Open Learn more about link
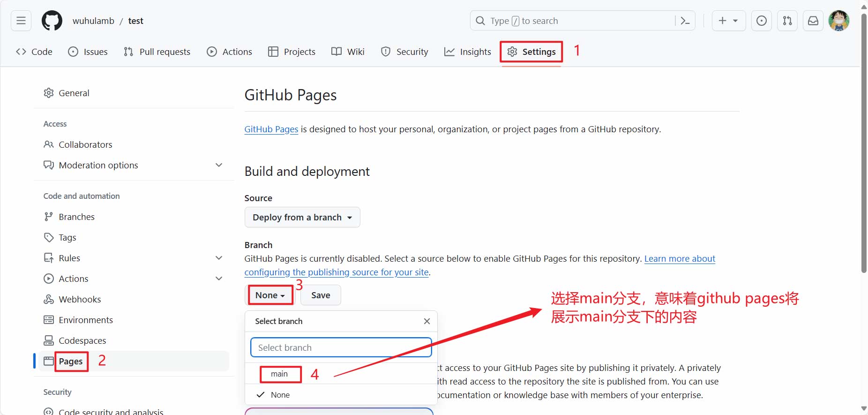Screen dimensions: 868x415 click(x=680, y=259)
